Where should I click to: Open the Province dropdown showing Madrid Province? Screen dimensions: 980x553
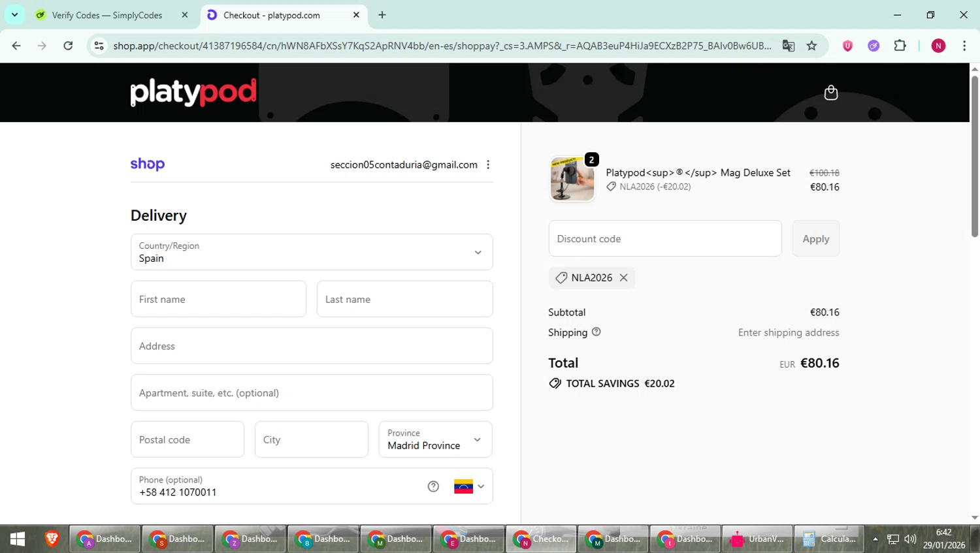[x=435, y=439]
